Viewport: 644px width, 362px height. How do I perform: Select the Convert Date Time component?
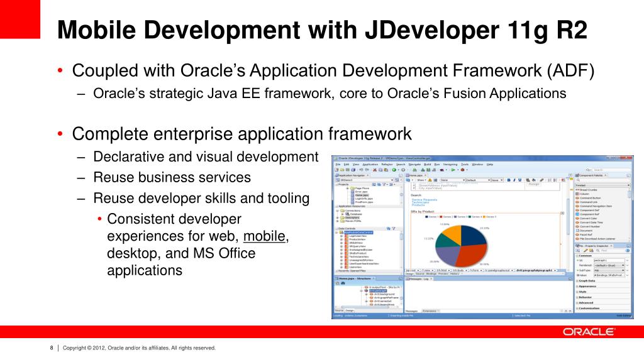589,222
